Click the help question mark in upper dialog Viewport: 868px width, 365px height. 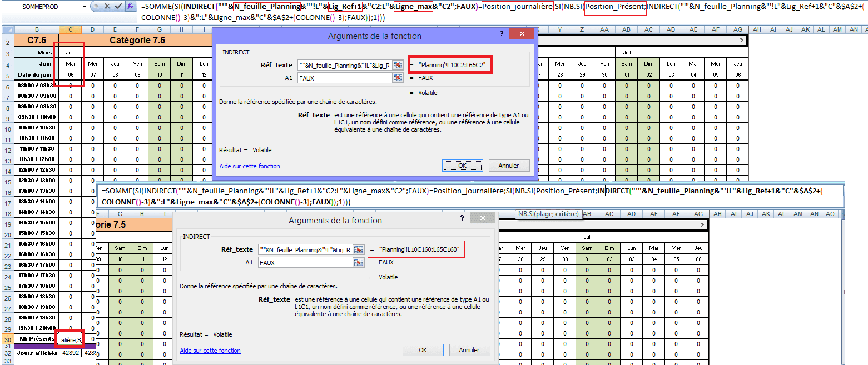pyautogui.click(x=501, y=33)
